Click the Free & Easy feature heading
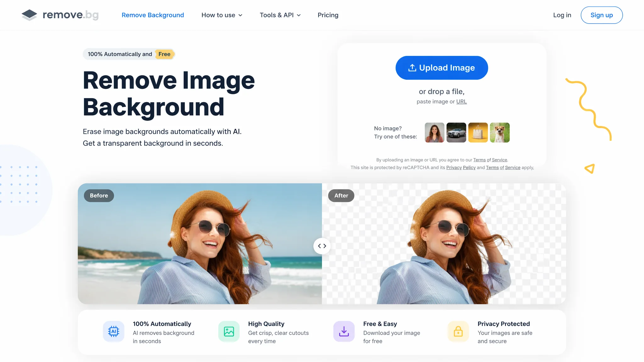Screen dimensions: 644x362 point(380,324)
